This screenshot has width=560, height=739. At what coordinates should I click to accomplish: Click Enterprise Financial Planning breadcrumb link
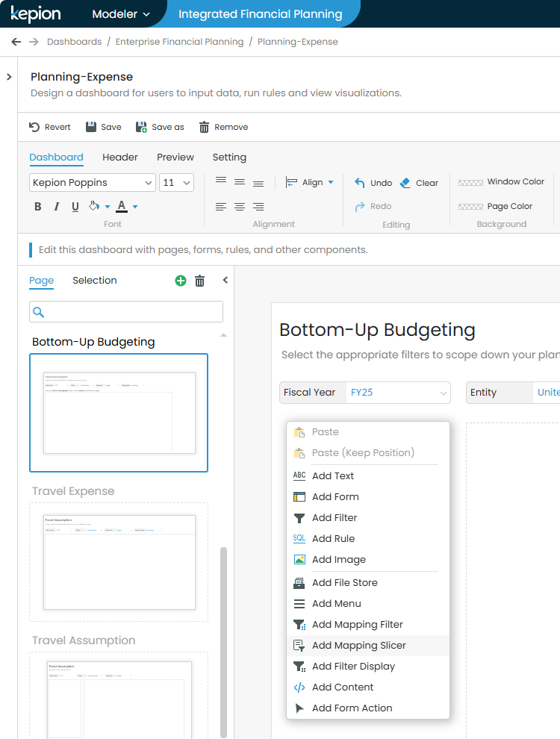point(179,42)
